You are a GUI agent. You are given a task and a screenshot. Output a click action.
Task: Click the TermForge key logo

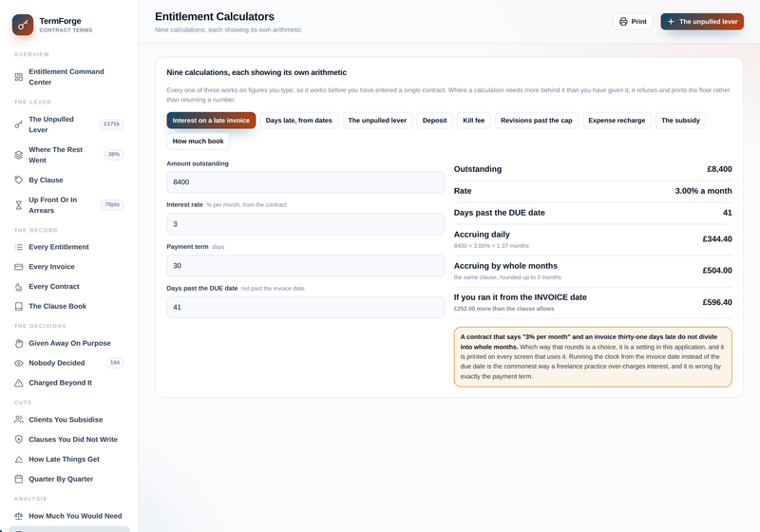coord(23,25)
